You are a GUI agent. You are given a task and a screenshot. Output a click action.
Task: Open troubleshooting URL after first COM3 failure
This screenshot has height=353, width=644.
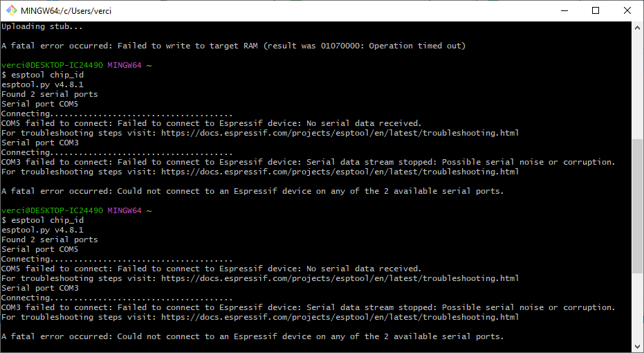(x=340, y=172)
